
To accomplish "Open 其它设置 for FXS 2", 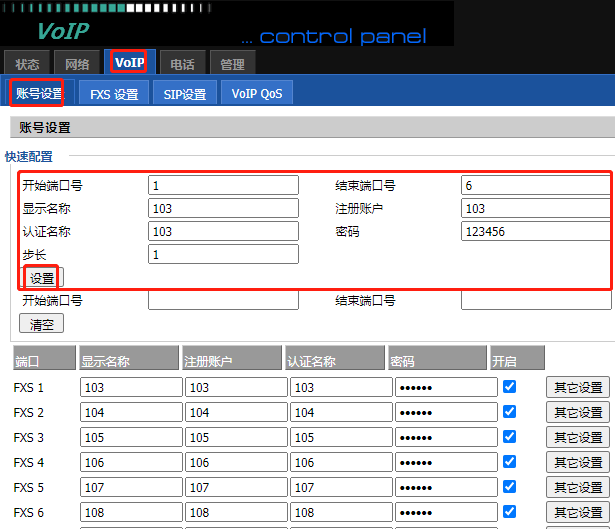I will 578,413.
